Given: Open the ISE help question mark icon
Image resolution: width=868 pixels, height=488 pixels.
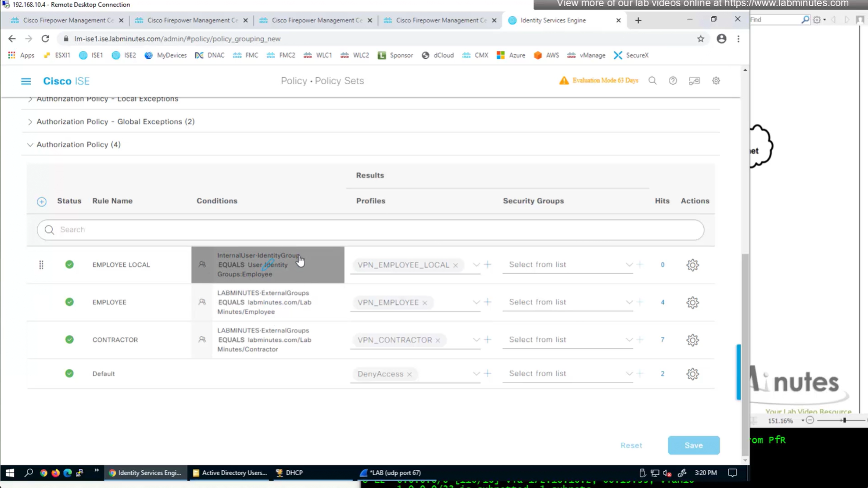Looking at the screenshot, I should pos(672,81).
